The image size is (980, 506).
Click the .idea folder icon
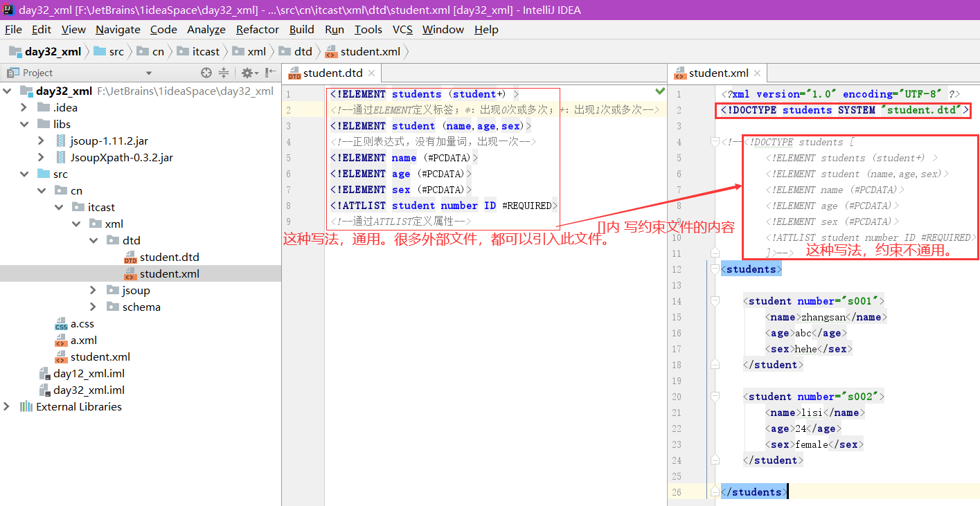pyautogui.click(x=44, y=107)
